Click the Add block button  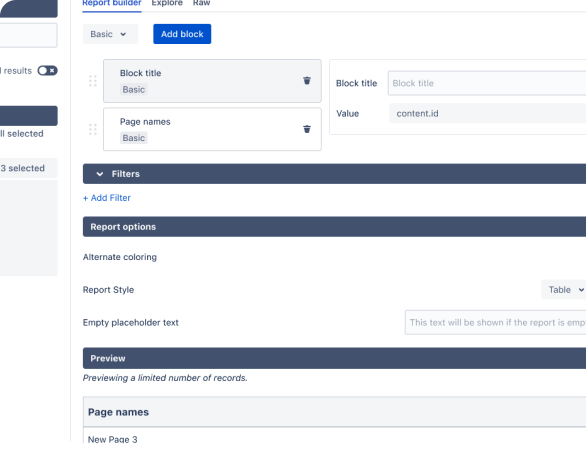tap(182, 34)
